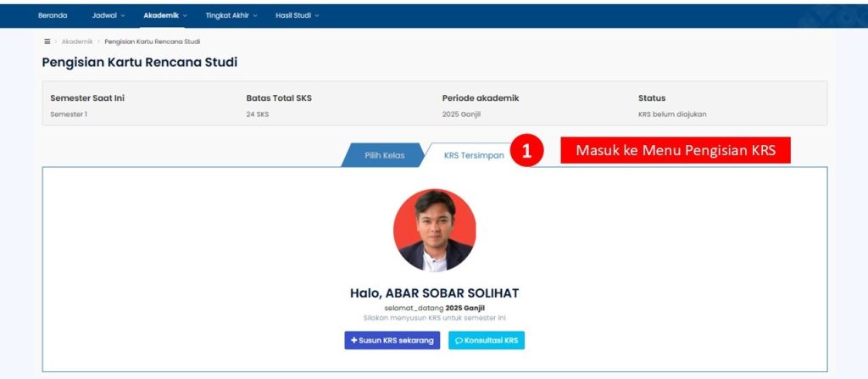
Task: Click the KRS belum diajukan status text
Action: [x=672, y=114]
